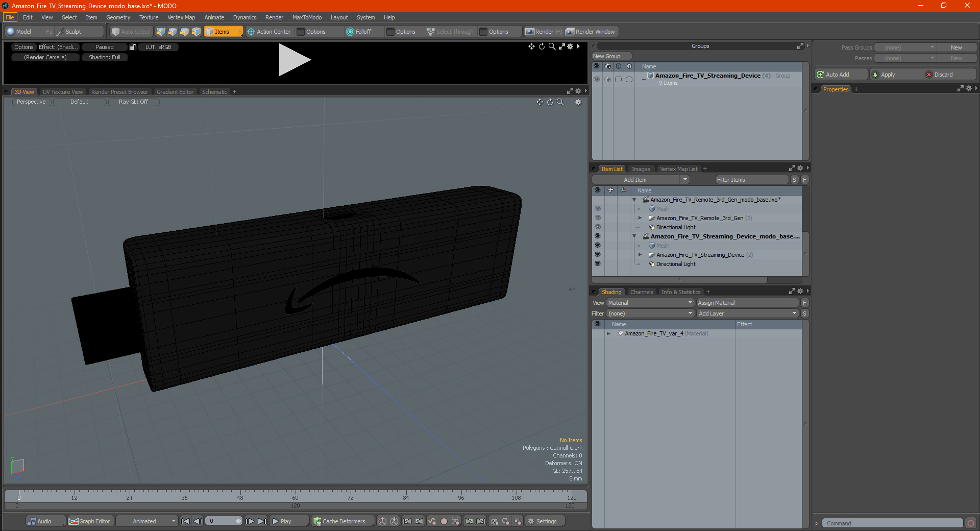The height and width of the screenshot is (531, 980).
Task: Collapse Amazon_Fire_TV_Remote_3rd_Gen_modo_base.lxo scene
Action: tap(634, 200)
